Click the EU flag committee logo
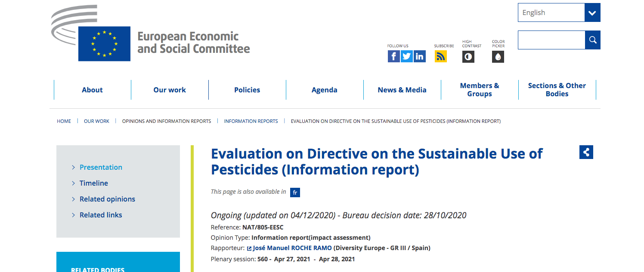The height and width of the screenshot is (272, 644). [104, 43]
